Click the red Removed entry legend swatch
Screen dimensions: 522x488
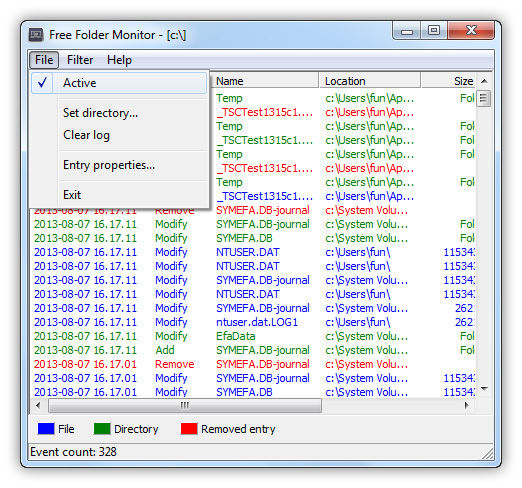click(189, 429)
